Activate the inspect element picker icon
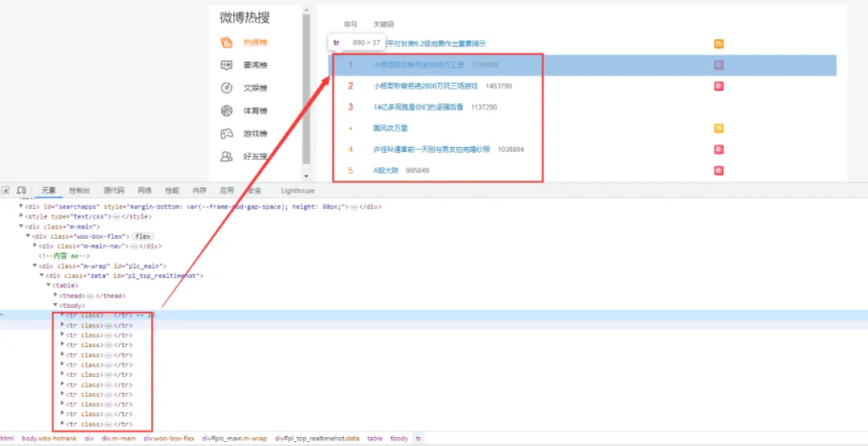This screenshot has height=446, width=868. point(6,190)
